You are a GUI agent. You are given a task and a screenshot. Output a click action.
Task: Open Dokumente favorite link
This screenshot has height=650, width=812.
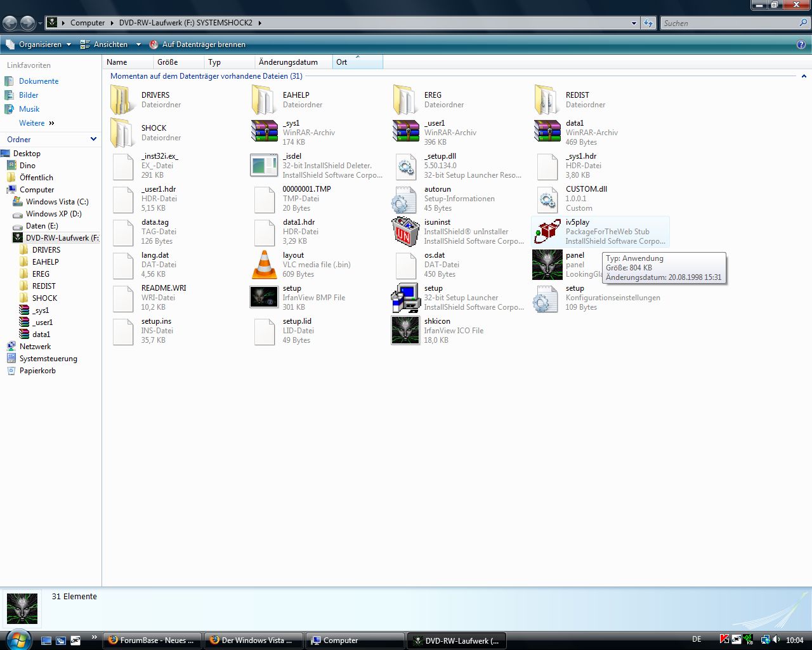[x=39, y=81]
